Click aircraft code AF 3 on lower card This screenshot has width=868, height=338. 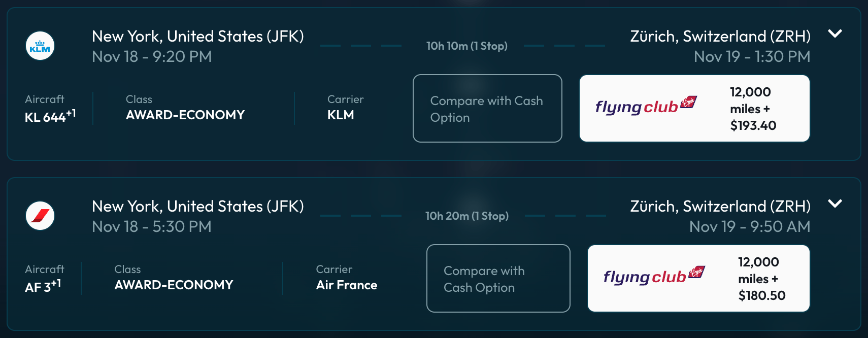pyautogui.click(x=43, y=285)
